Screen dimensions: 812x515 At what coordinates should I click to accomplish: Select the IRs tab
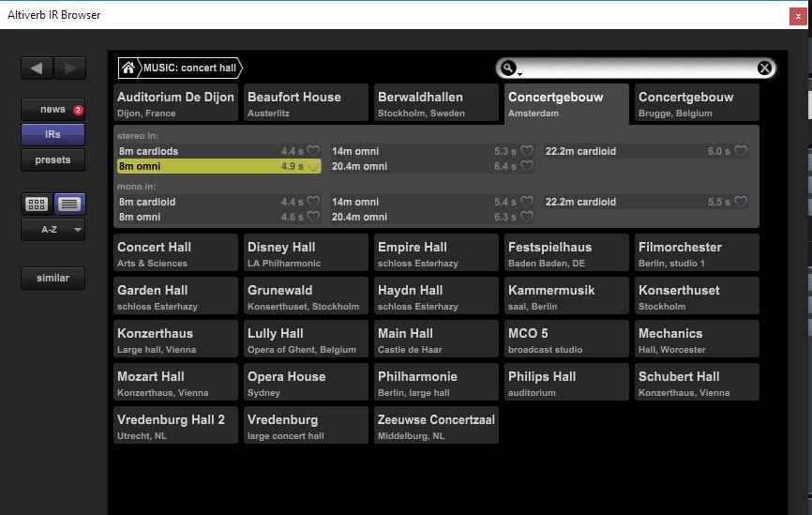tap(53, 135)
